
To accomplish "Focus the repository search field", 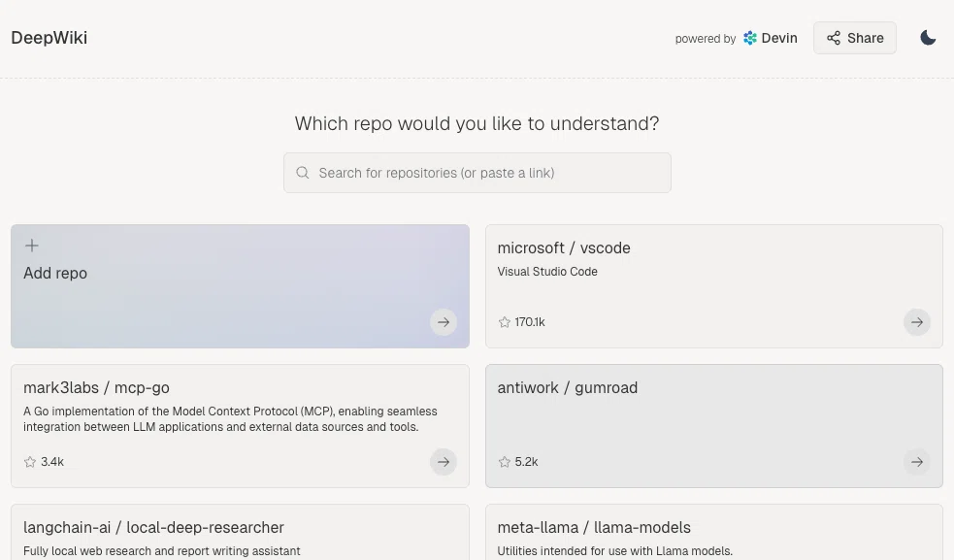I will [x=477, y=173].
